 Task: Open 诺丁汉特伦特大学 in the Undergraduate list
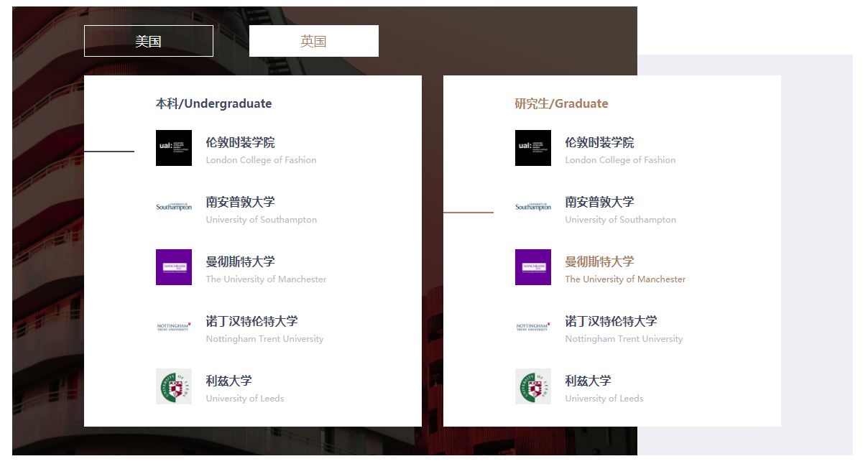pyautogui.click(x=251, y=321)
